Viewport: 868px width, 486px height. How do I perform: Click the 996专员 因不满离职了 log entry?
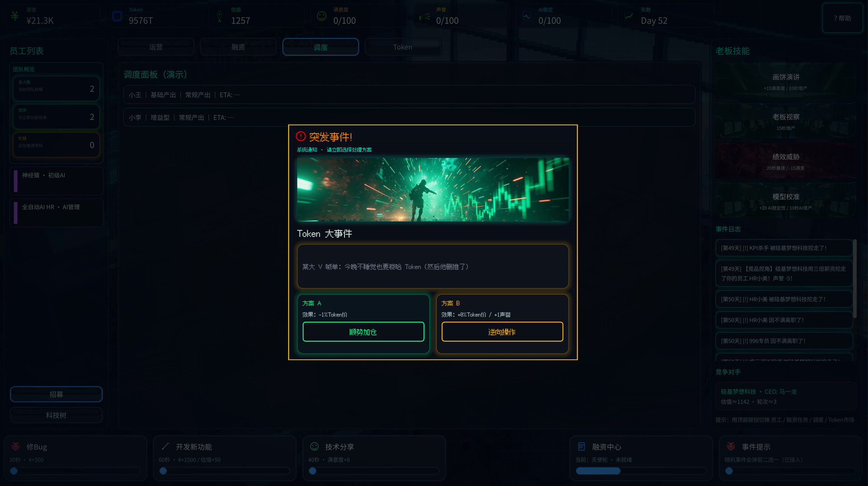pyautogui.click(x=784, y=341)
